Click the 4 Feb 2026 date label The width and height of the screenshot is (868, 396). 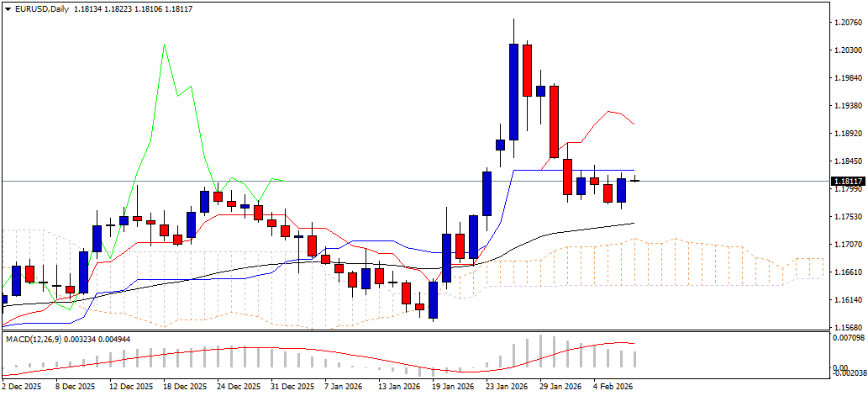click(x=613, y=387)
